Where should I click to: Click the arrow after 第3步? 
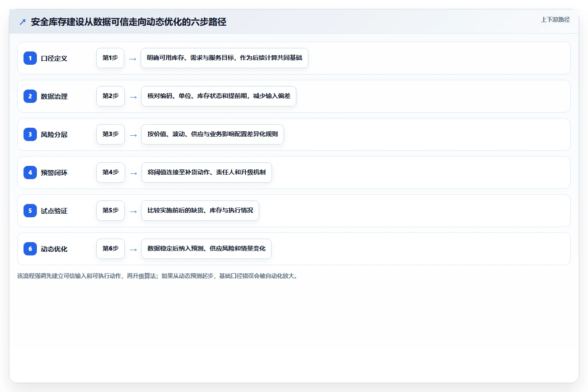pos(133,135)
